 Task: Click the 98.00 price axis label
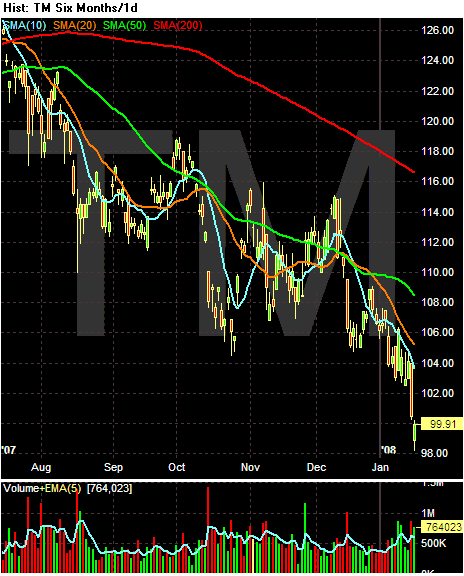point(435,454)
